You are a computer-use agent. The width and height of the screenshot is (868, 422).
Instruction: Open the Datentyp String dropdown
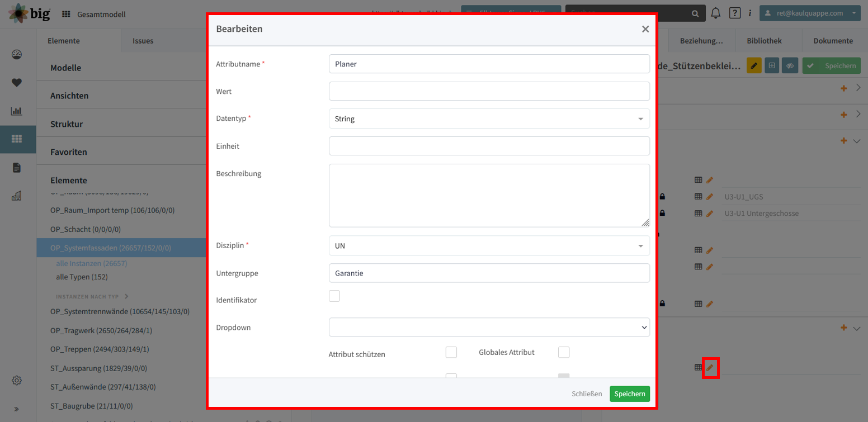[489, 118]
